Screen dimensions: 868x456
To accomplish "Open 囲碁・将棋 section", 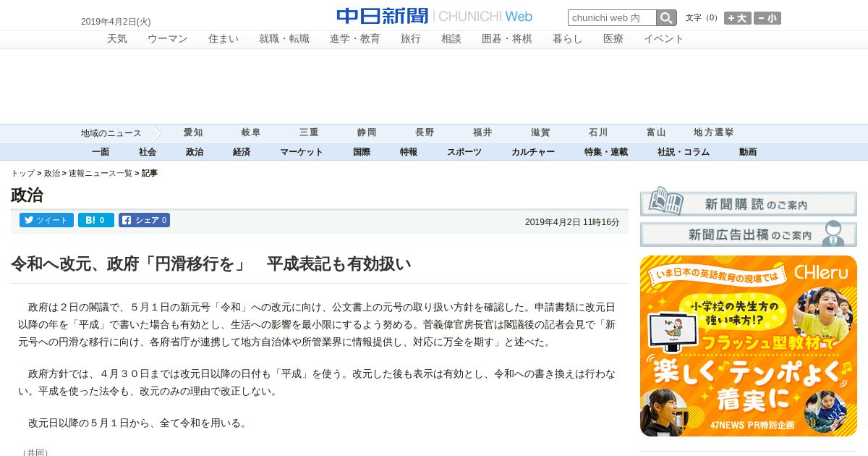I will [507, 39].
